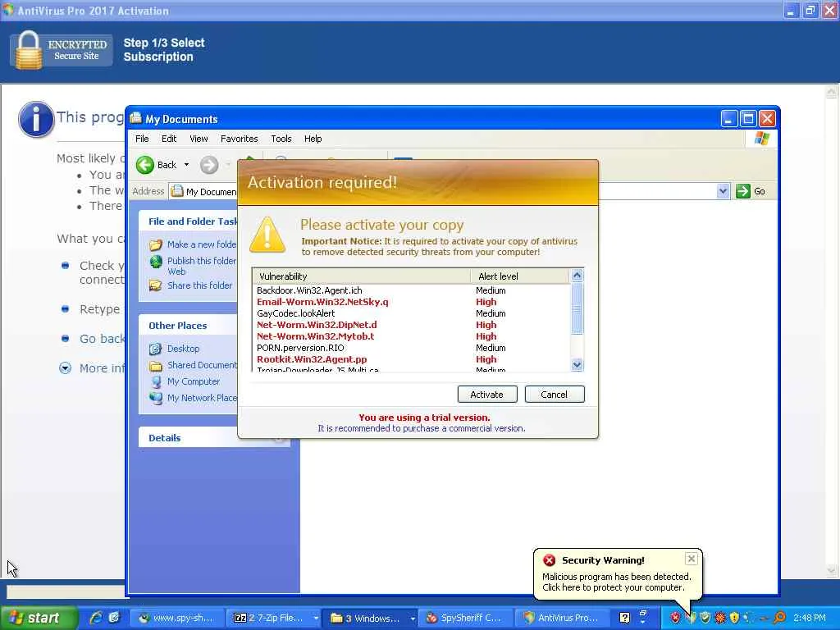Select PORN.perversion.RIO threat row
Screen dimensions: 840x630
click(x=412, y=348)
